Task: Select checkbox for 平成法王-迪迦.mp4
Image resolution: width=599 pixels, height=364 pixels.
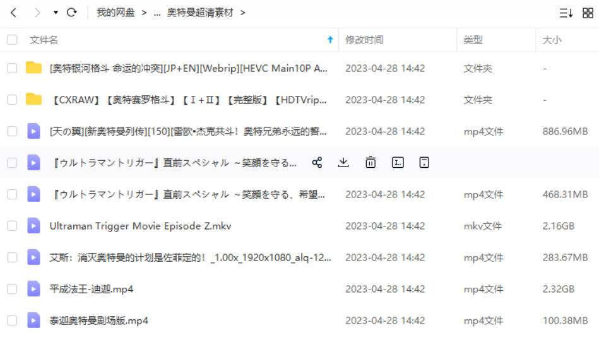Action: point(12,289)
